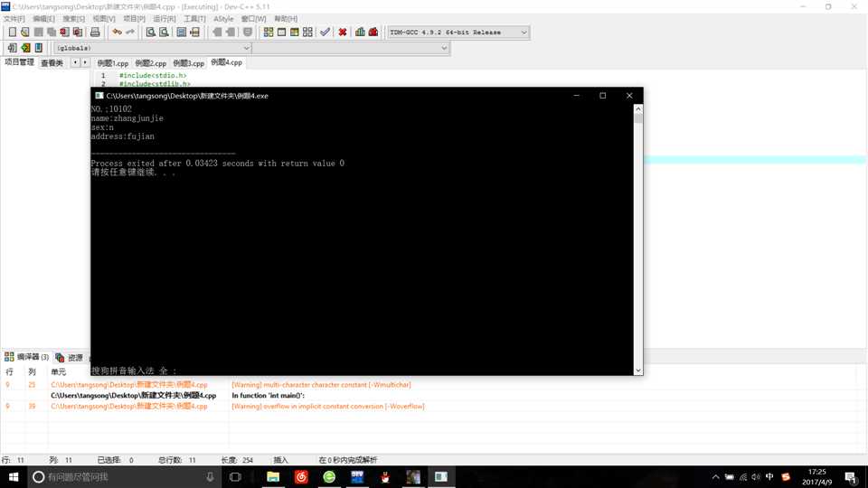Screen dimensions: 868x488
Task: Click the Undo toolbar icon
Action: (117, 33)
